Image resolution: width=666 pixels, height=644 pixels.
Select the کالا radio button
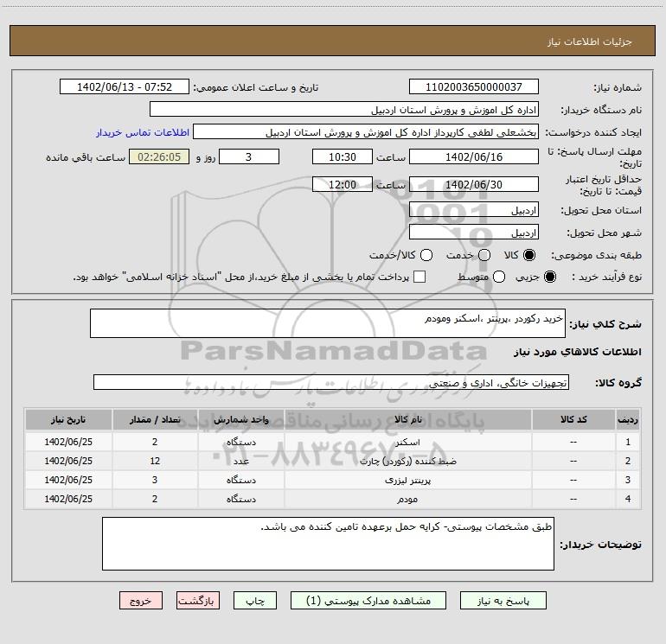[x=529, y=255]
